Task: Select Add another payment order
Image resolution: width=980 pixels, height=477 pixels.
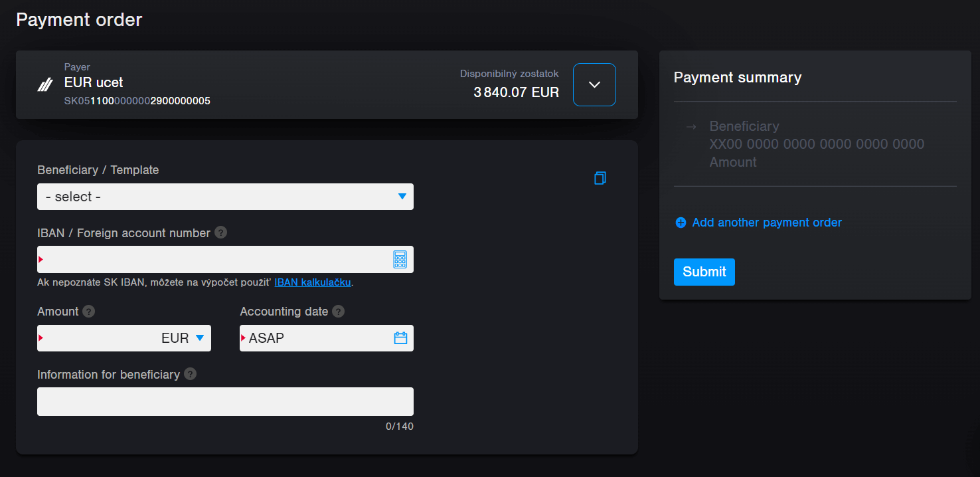Action: click(767, 223)
